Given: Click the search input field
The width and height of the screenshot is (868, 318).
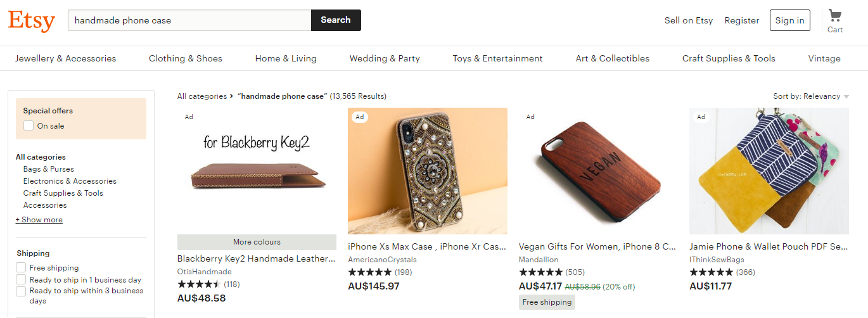Looking at the screenshot, I should click(189, 20).
